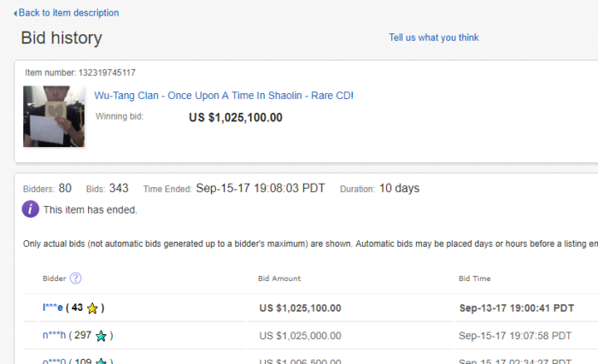This screenshot has height=364, width=598.
Task: Click Duration 10 days value
Action: point(399,188)
